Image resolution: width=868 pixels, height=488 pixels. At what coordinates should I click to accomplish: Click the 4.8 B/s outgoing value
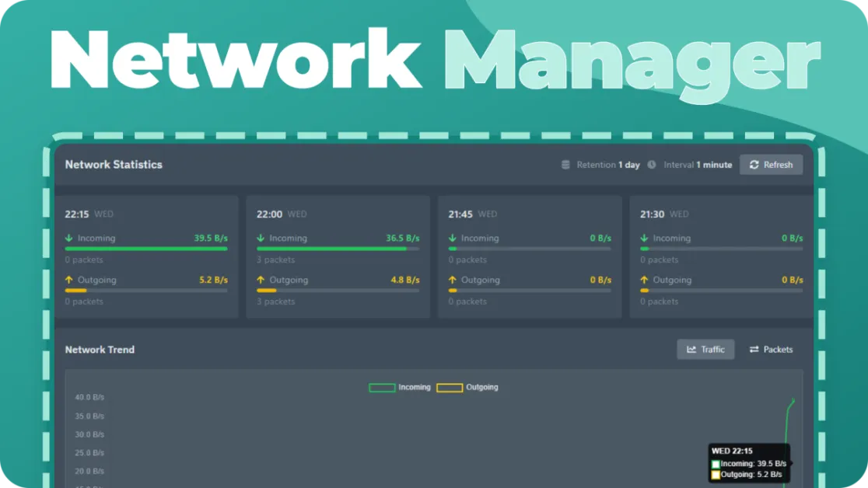pos(405,280)
